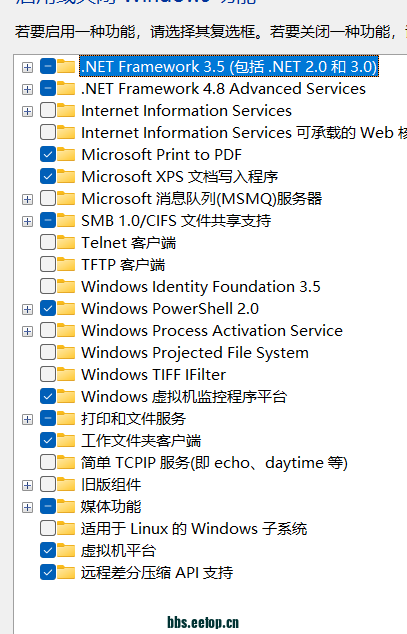Enable 适用于 Linux 的 Windows 子系统 checkbox
407x634 pixels.
click(48, 528)
